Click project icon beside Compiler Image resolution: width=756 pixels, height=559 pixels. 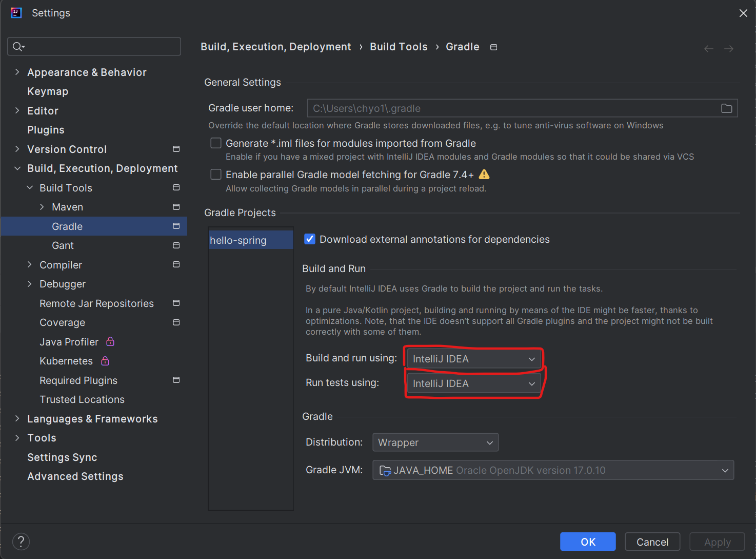click(x=176, y=264)
